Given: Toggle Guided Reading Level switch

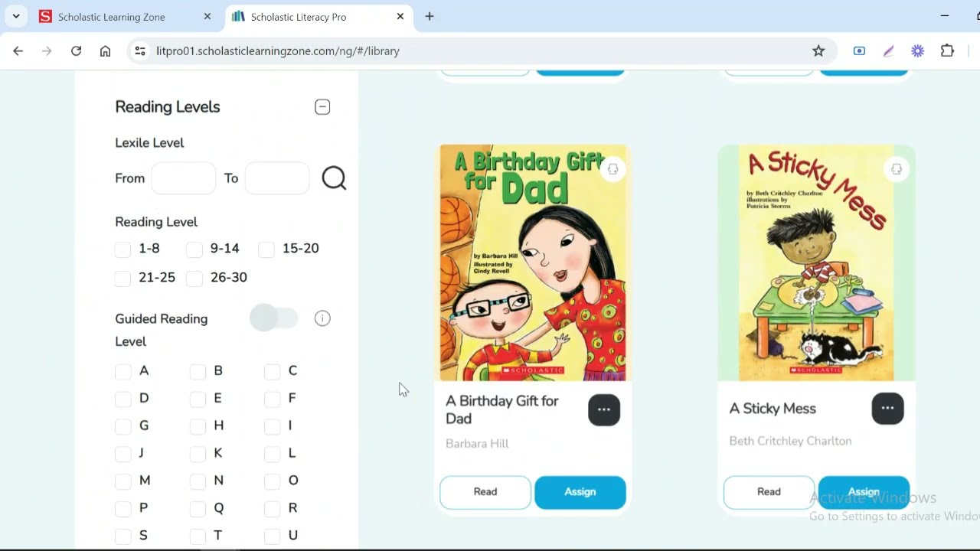Looking at the screenshot, I should [274, 318].
